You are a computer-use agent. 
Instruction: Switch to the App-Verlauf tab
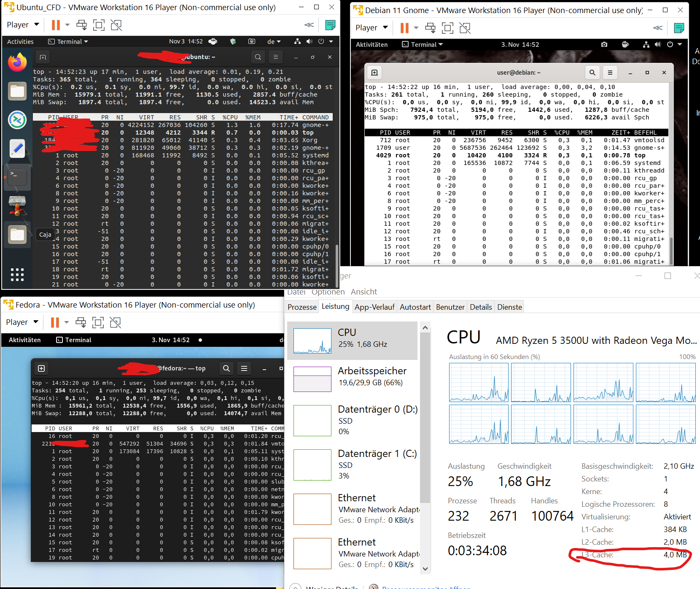pos(374,307)
